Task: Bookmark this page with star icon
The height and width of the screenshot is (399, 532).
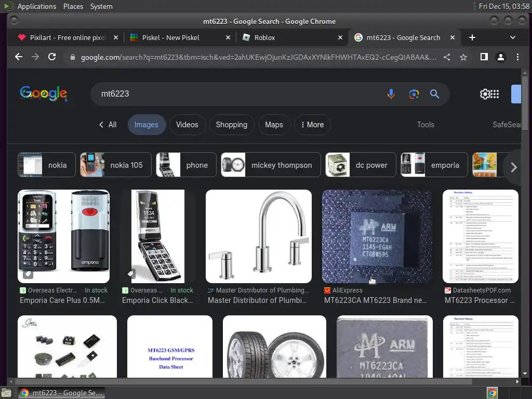Action: (x=463, y=57)
